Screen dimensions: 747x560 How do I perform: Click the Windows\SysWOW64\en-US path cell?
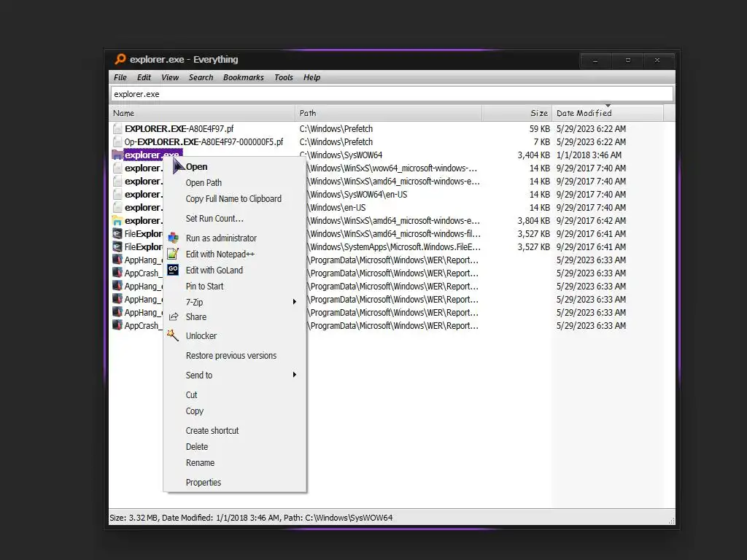[357, 194]
